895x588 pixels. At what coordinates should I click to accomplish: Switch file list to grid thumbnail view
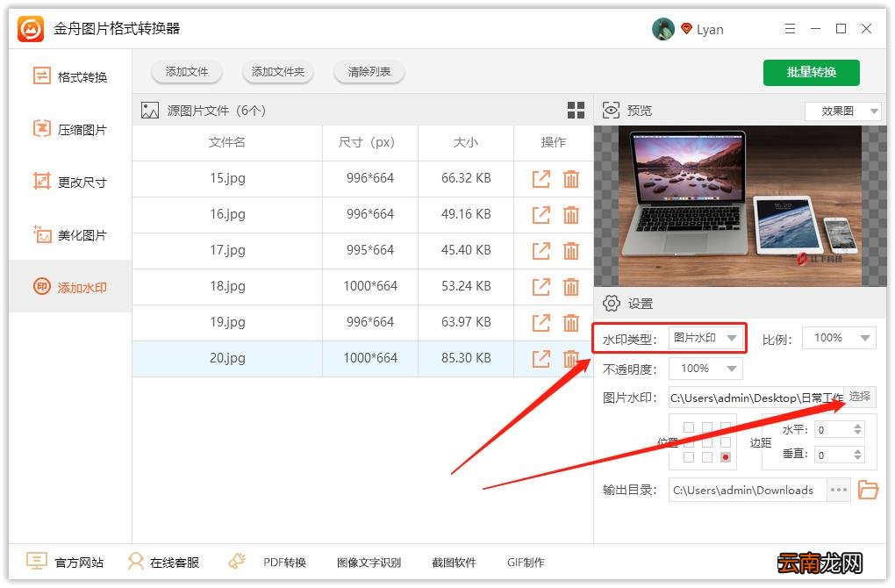pos(576,111)
